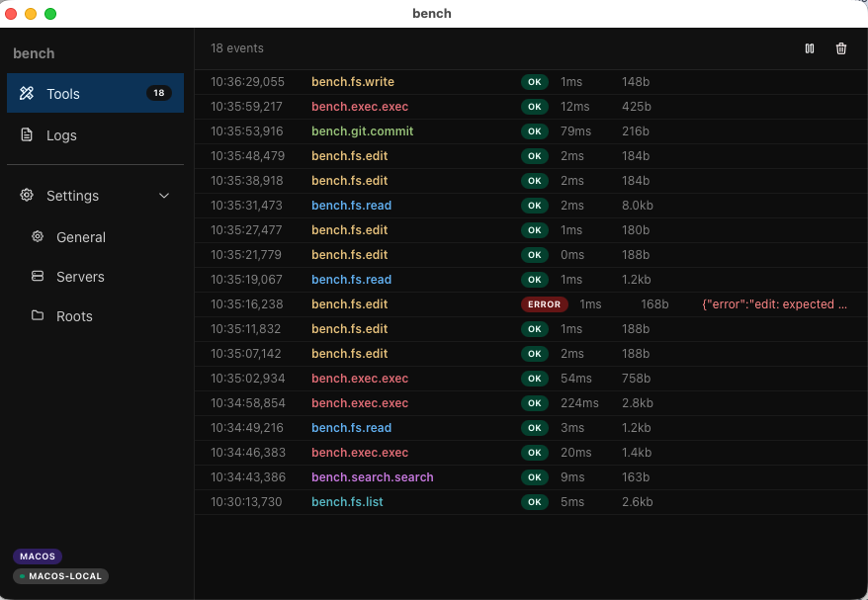Open bench.exec.exec event at 10:35:59,217
868x600 pixels.
tap(531, 107)
